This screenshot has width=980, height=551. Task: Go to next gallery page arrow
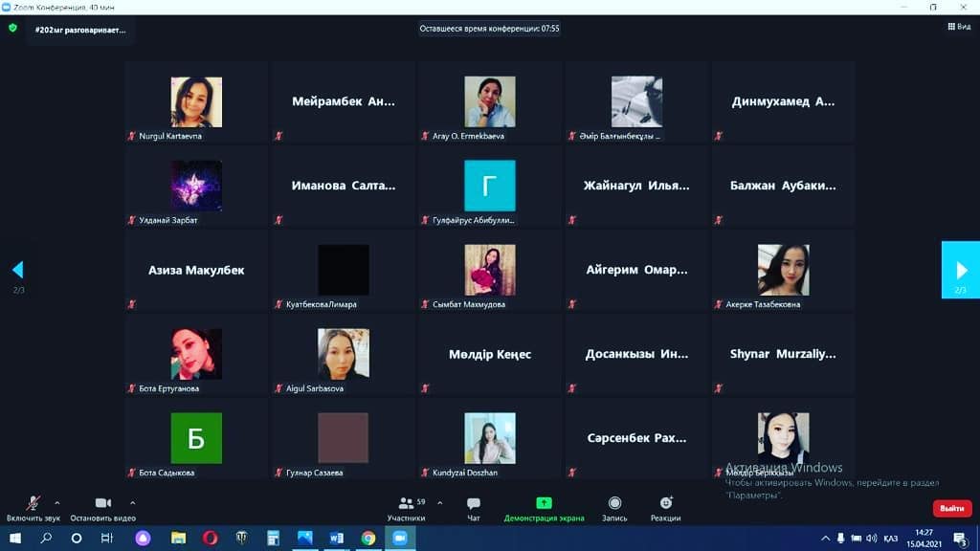pyautogui.click(x=960, y=271)
